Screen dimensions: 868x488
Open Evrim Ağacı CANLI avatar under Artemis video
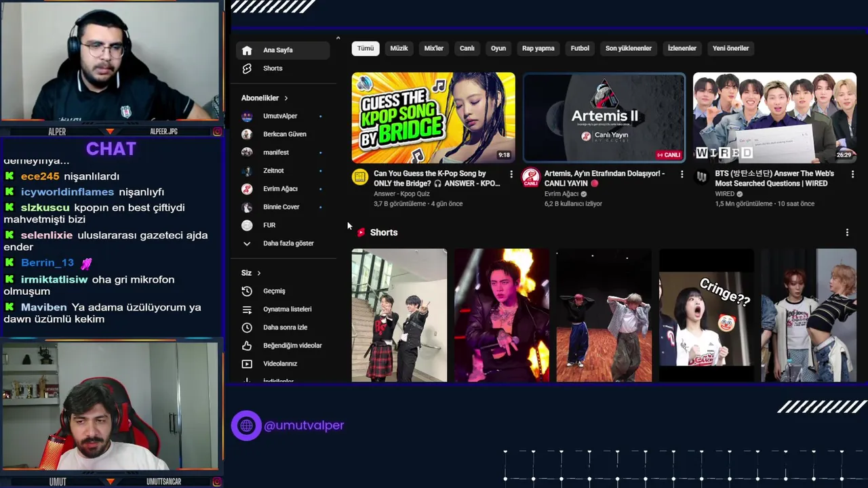pyautogui.click(x=530, y=178)
